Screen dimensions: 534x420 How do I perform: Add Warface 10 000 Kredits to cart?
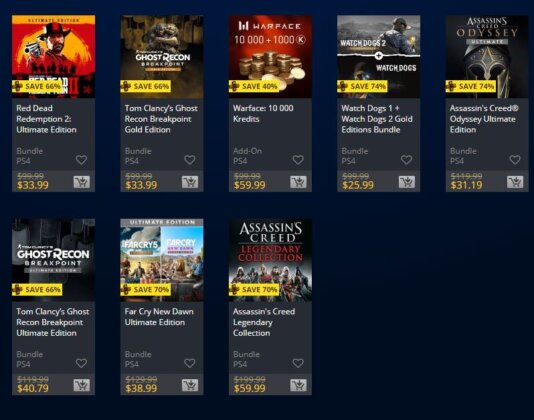click(298, 182)
